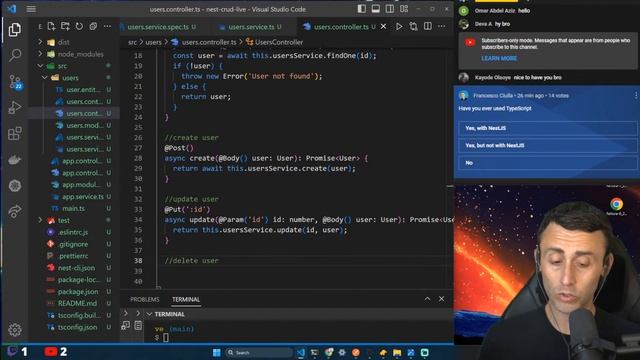Viewport: 640px width, 360px height.
Task: Toggle primary sidebar layout icon in title bar
Action: click(362, 9)
